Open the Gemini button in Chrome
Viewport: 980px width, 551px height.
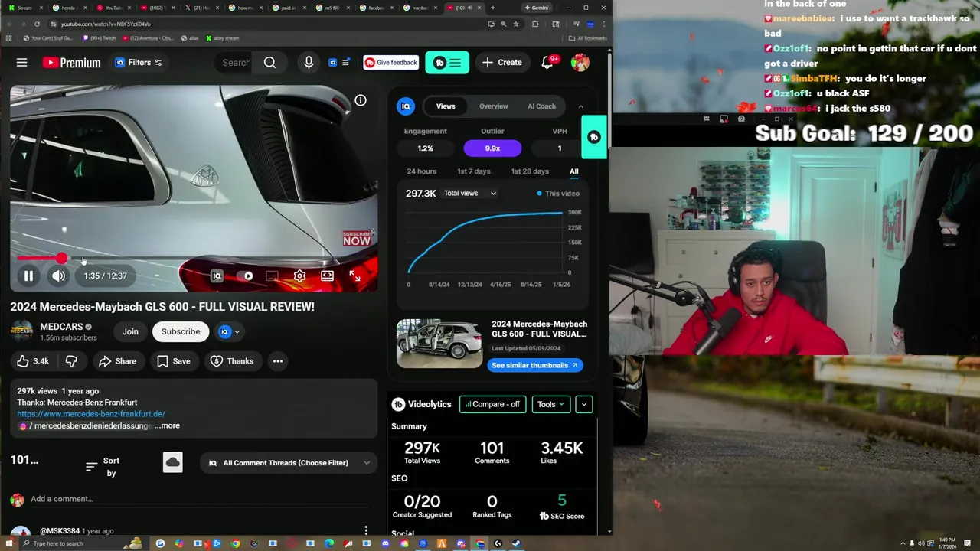536,8
